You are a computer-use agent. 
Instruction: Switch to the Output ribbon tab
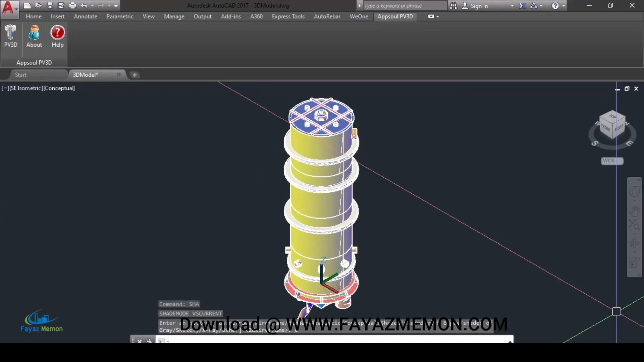pyautogui.click(x=203, y=16)
